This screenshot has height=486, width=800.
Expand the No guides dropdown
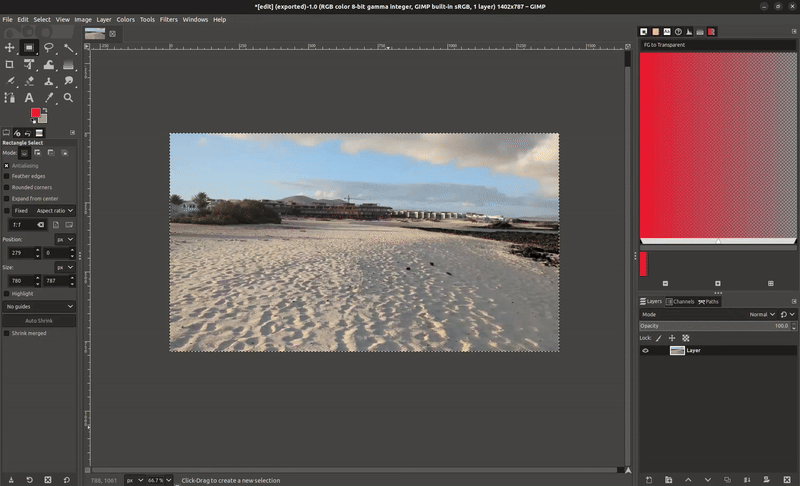tap(39, 306)
